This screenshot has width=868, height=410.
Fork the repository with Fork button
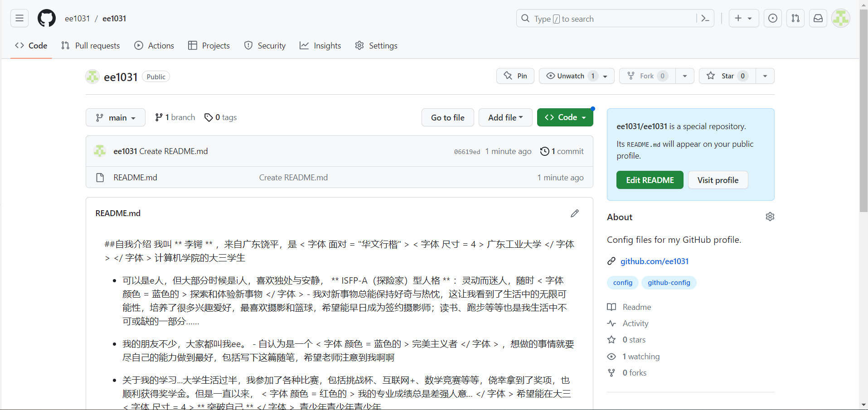(x=647, y=76)
